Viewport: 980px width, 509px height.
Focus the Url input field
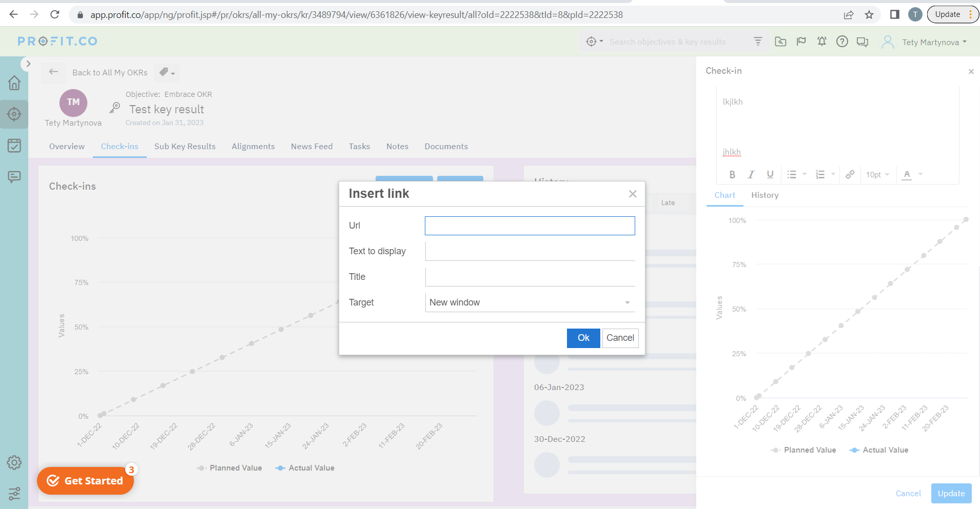click(x=530, y=226)
